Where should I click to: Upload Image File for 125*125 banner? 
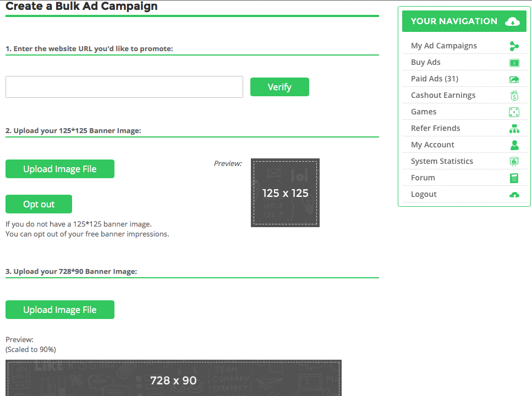click(60, 169)
